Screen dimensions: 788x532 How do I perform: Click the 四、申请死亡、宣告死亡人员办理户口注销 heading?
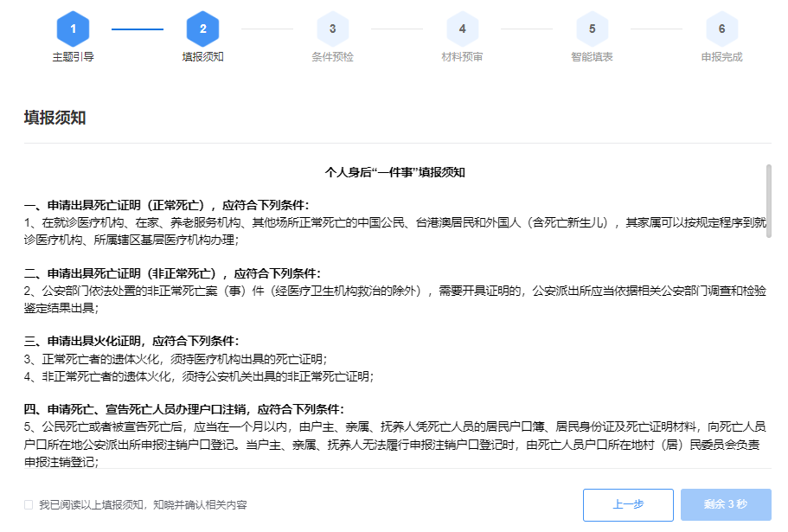183,409
